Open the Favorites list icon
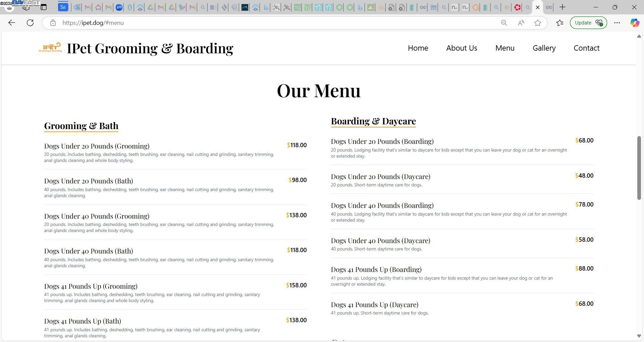The width and height of the screenshot is (644, 342). (559, 23)
